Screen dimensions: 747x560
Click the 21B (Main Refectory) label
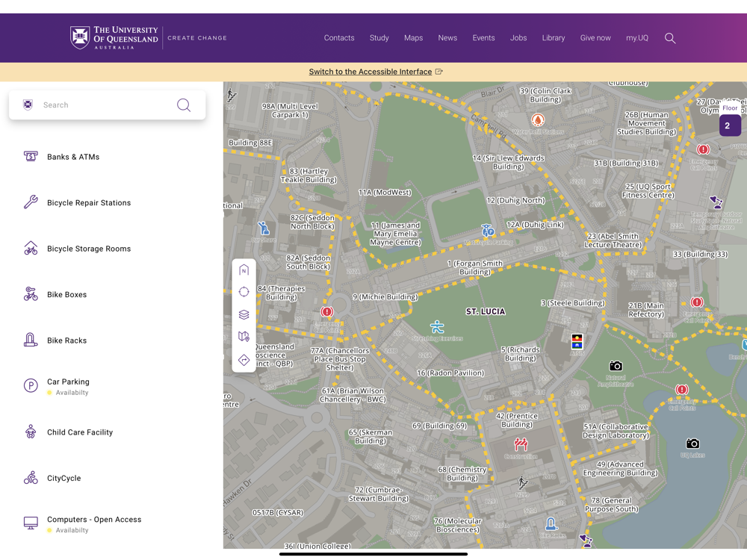646,310
